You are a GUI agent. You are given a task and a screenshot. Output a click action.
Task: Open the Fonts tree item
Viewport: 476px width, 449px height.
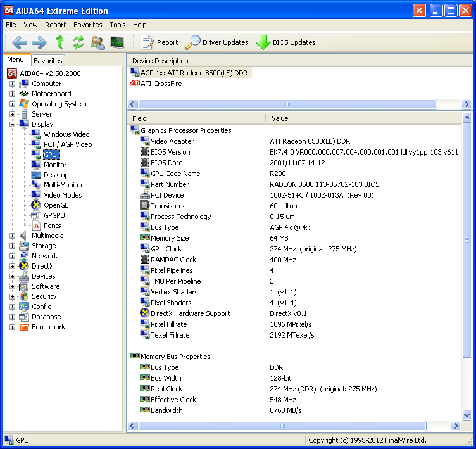pos(46,225)
